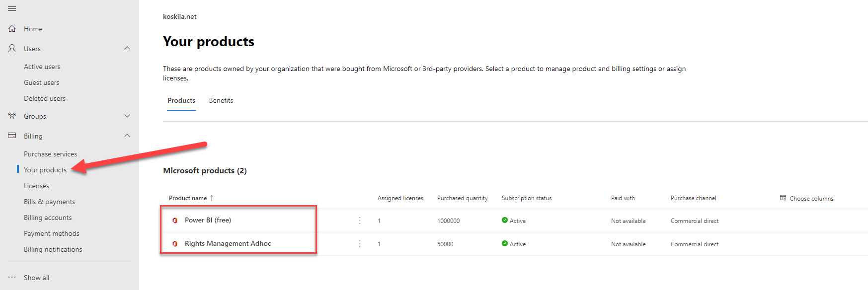Collapse the Users section chevron
868x290 pixels.
coord(127,48)
